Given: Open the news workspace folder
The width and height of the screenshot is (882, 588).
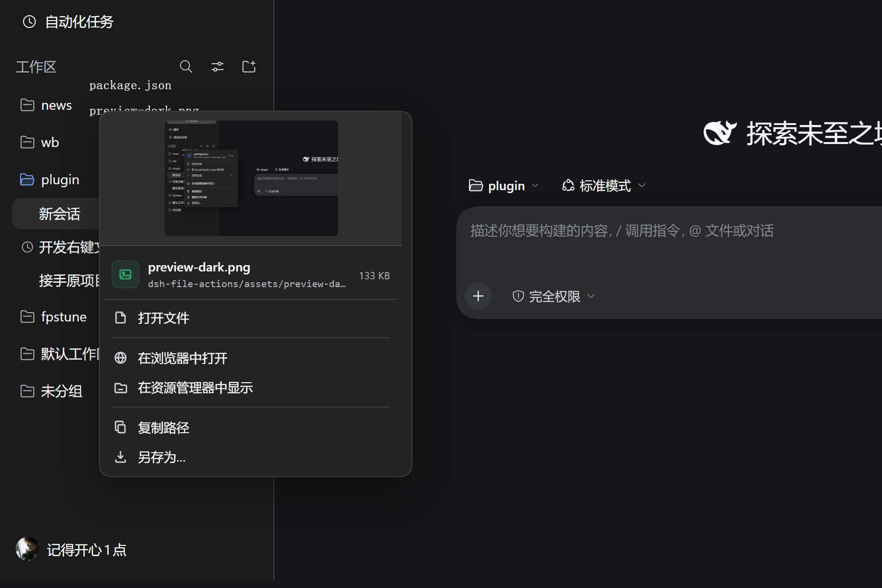Looking at the screenshot, I should pos(56,105).
